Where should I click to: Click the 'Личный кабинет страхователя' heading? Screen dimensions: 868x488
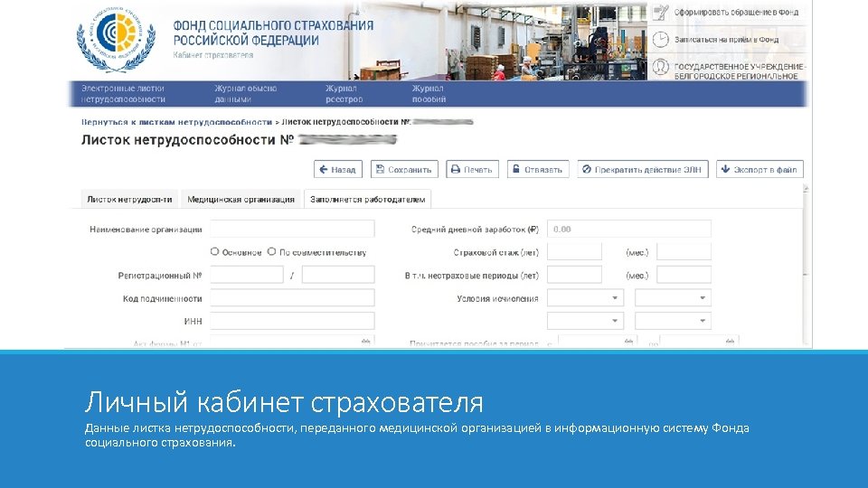(284, 402)
